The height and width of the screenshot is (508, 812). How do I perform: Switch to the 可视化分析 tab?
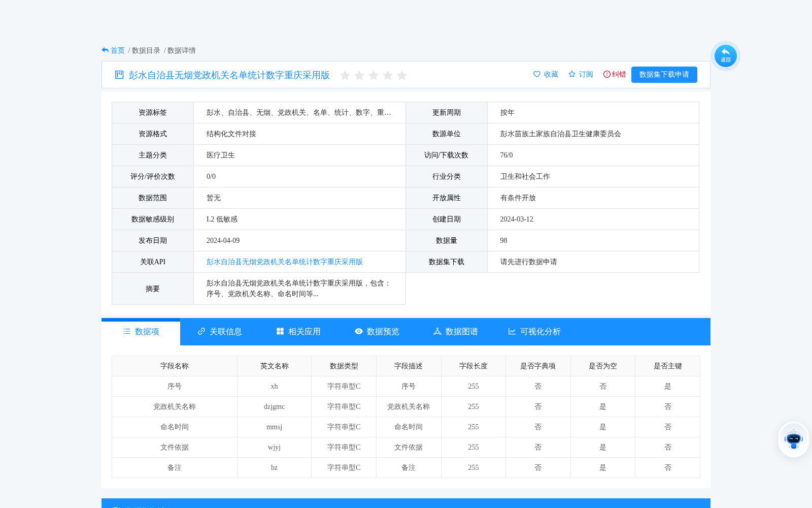534,332
